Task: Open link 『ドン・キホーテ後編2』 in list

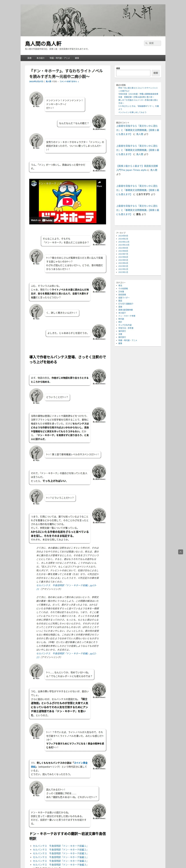Action: pos(60,861)
